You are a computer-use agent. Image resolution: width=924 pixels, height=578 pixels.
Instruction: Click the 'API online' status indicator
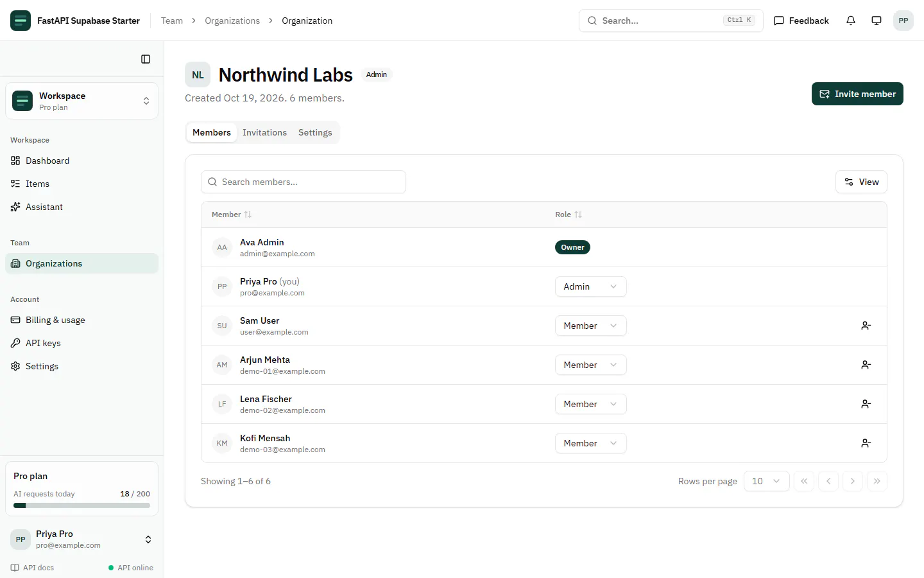[131, 568]
